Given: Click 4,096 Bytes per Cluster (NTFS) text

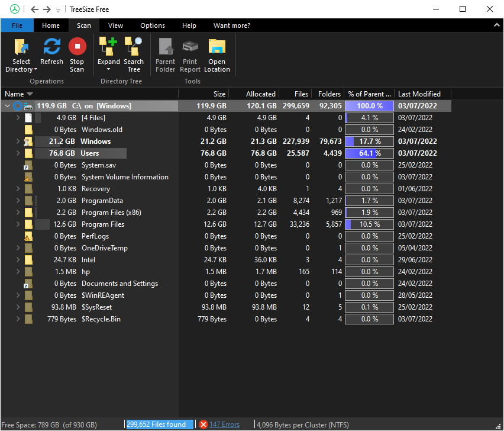Looking at the screenshot, I should click(x=302, y=425).
